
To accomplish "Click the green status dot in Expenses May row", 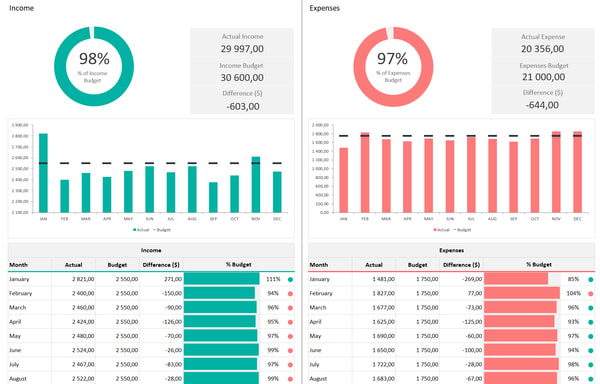I will coord(591,336).
